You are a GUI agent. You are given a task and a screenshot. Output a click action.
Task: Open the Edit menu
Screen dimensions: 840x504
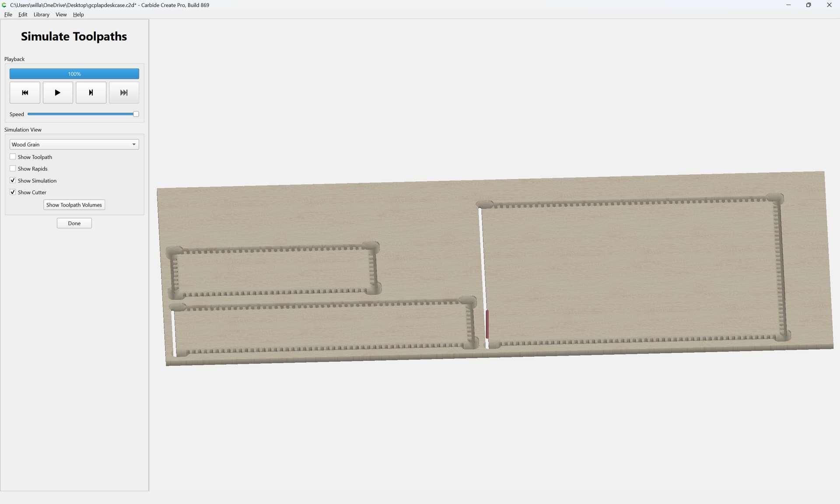(23, 14)
